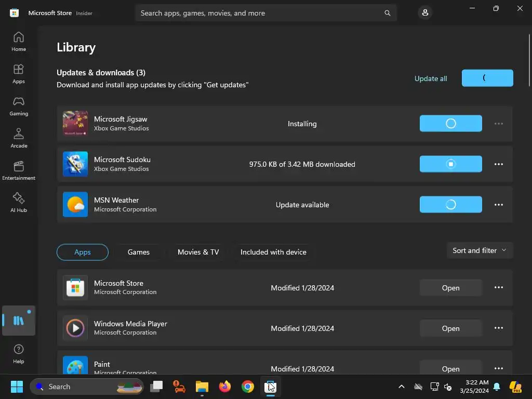Click the Microsoft Store logo icon
The image size is (532, 399).
click(x=14, y=13)
